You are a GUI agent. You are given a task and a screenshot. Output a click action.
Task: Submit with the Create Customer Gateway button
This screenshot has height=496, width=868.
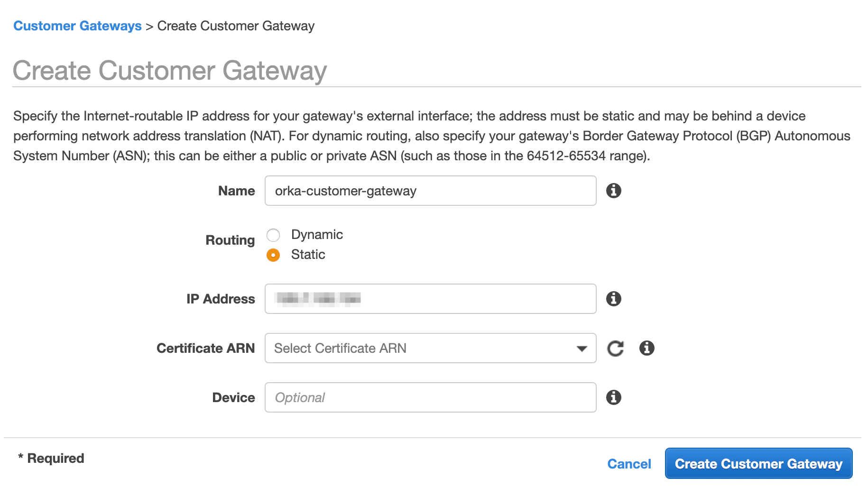coord(758,464)
